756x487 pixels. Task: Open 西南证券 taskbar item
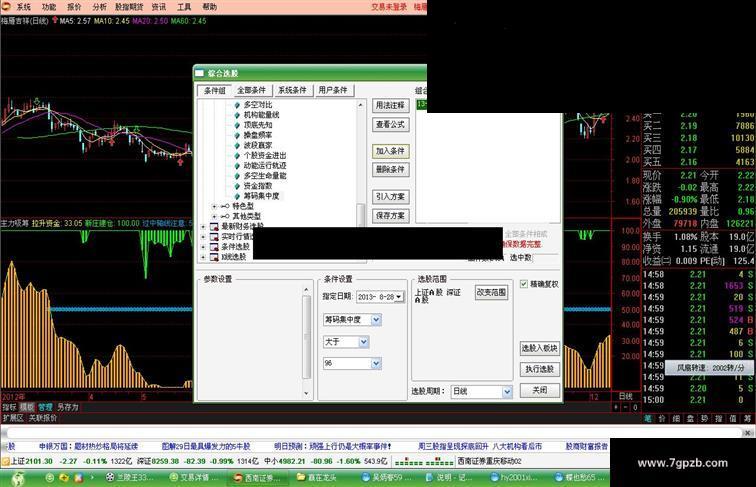click(x=257, y=478)
